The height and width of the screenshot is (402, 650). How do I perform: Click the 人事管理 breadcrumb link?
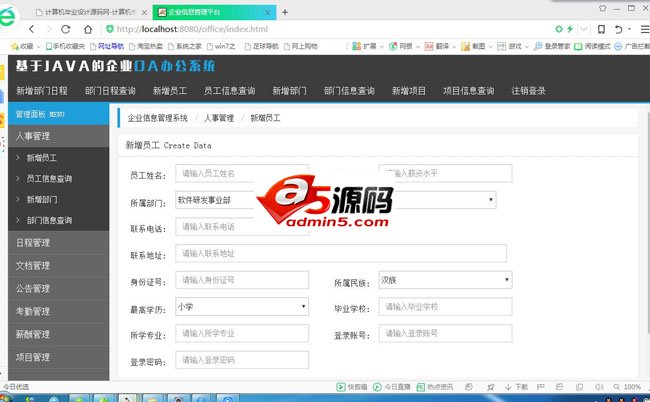(219, 118)
